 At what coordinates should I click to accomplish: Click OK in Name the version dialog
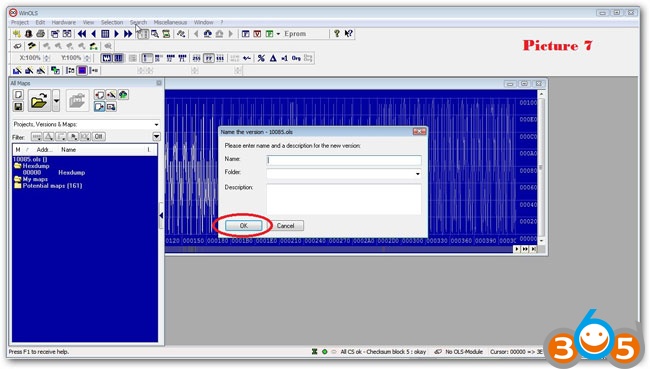(x=244, y=226)
